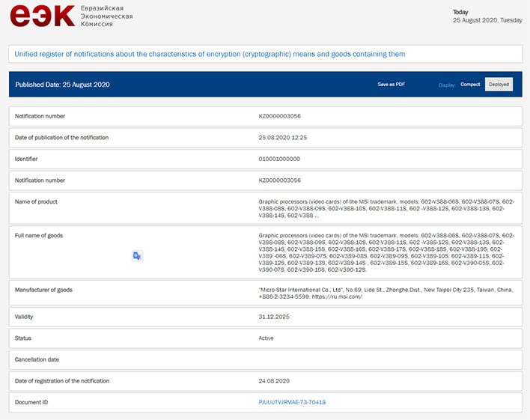Click registration date 24.08.2020
The height and width of the screenshot is (420, 530).
tap(274, 381)
